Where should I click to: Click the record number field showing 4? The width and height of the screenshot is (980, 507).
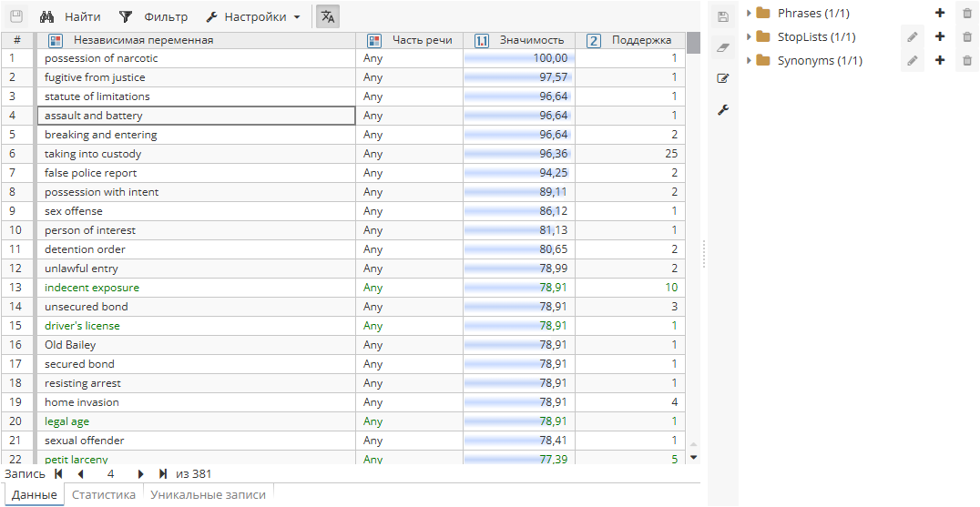(x=110, y=474)
